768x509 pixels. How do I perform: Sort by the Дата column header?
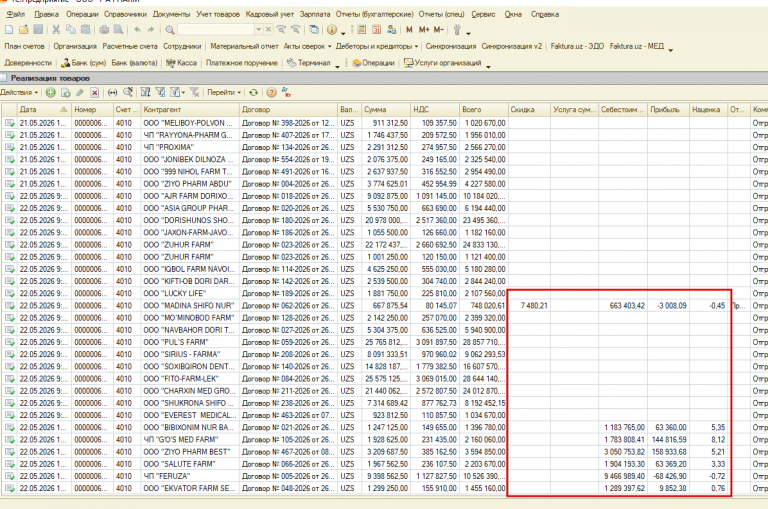pos(44,110)
